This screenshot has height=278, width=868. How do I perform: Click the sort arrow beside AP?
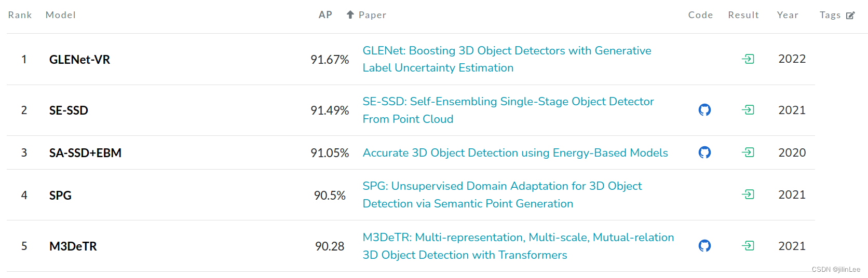[x=350, y=15]
